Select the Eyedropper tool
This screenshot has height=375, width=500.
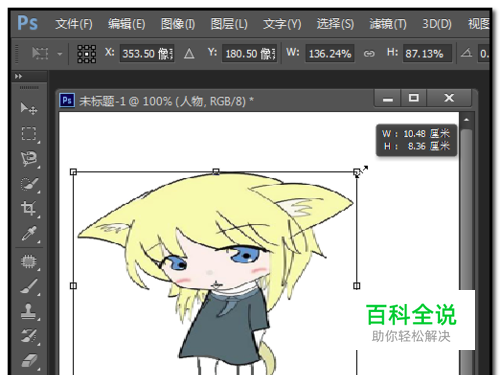point(29,234)
